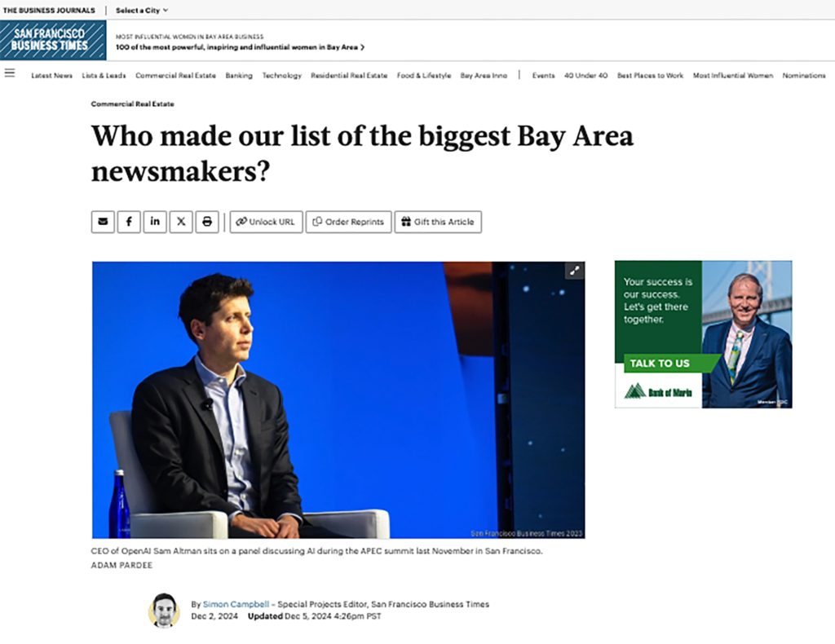835x644 pixels.
Task: Click the photo caption about Sam Altman
Action: (317, 551)
